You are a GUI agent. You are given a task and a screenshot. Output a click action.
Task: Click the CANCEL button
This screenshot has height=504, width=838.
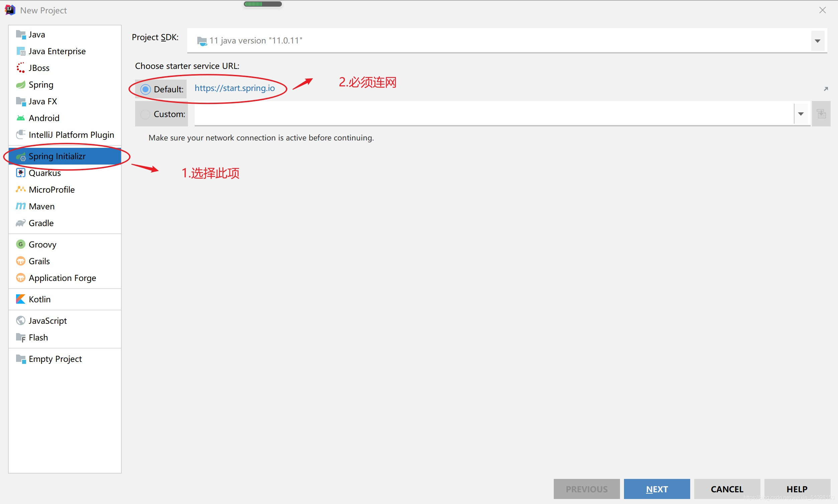(x=727, y=489)
